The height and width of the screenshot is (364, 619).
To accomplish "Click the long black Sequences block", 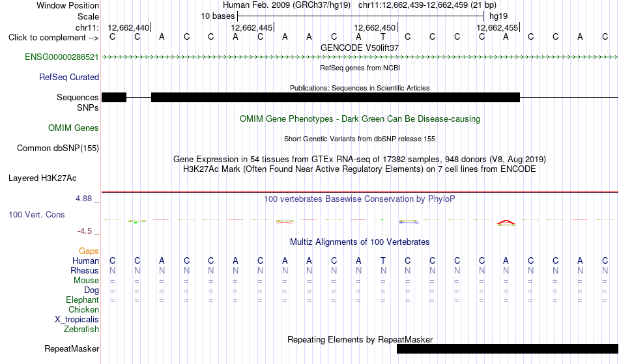I will pyautogui.click(x=336, y=98).
